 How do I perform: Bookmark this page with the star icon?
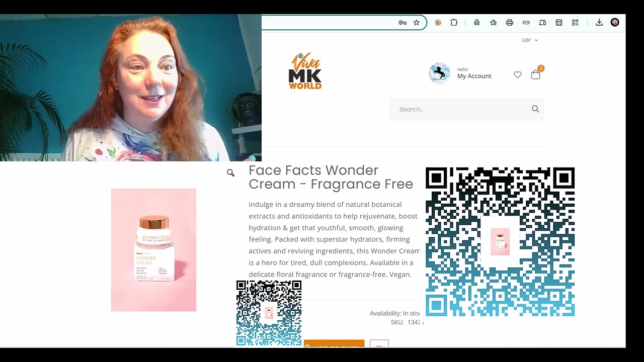pos(416,23)
